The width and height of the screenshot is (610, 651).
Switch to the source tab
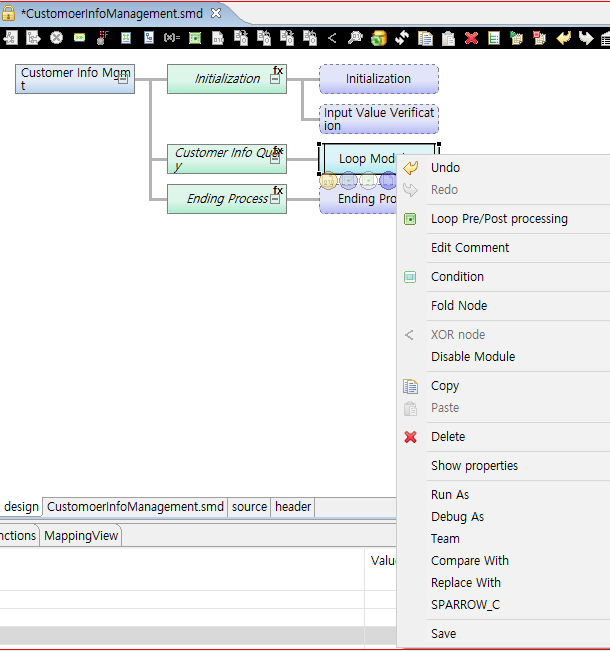pyautogui.click(x=249, y=507)
